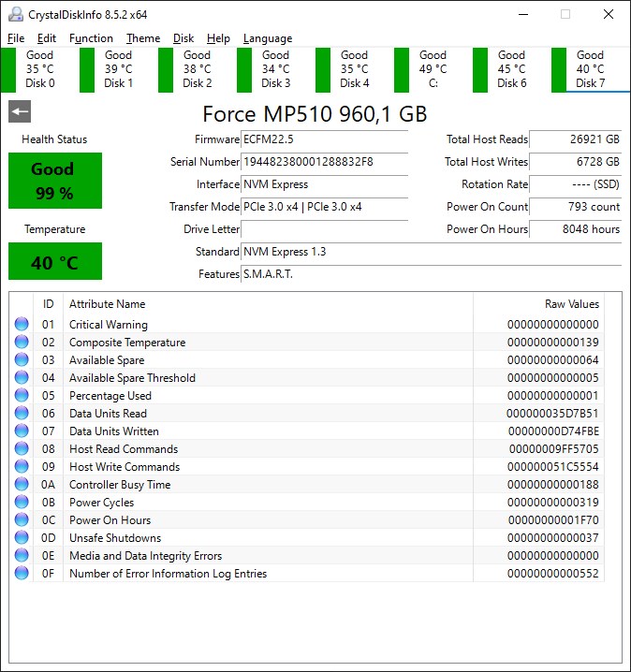The width and height of the screenshot is (631, 672).
Task: Click the status orb for Host Read Commands
Action: (22, 448)
